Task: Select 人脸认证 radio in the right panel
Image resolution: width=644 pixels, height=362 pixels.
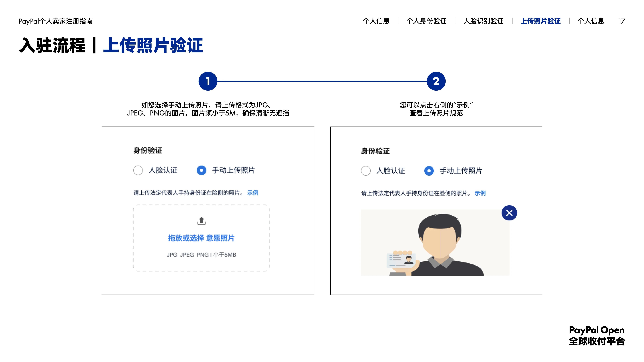Action: (366, 171)
